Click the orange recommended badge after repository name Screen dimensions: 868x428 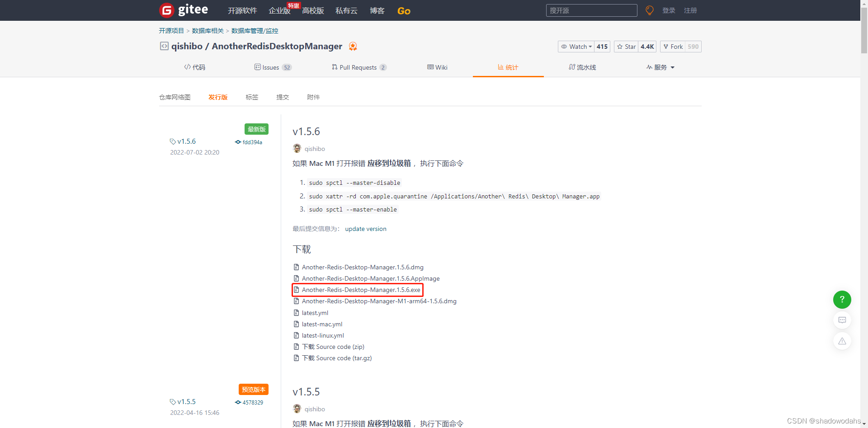click(353, 46)
